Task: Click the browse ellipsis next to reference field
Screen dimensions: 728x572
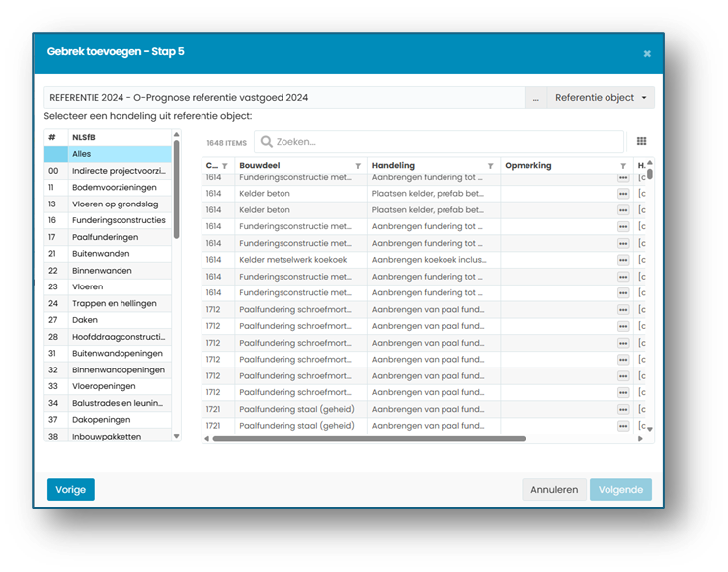Action: pos(535,98)
